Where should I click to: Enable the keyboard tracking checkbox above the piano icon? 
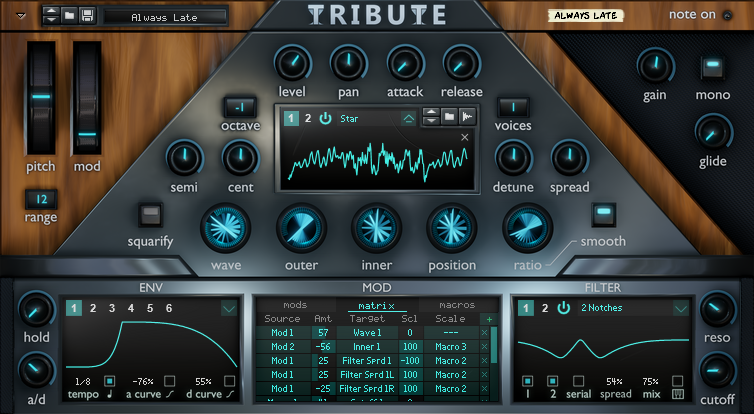pyautogui.click(x=678, y=381)
